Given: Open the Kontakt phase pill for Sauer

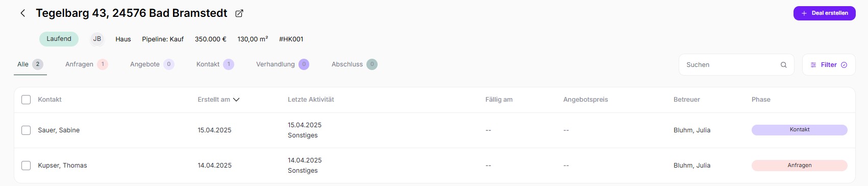Looking at the screenshot, I should point(799,130).
